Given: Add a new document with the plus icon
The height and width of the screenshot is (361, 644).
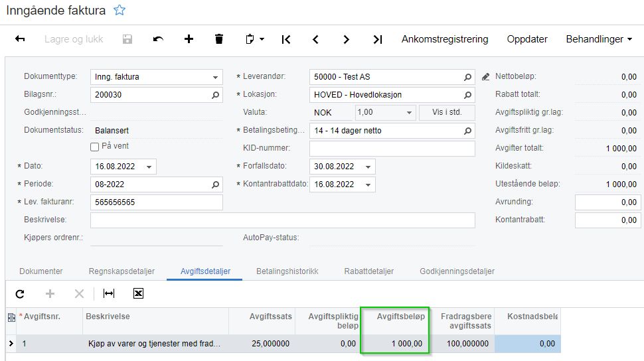Looking at the screenshot, I should pyautogui.click(x=189, y=39).
